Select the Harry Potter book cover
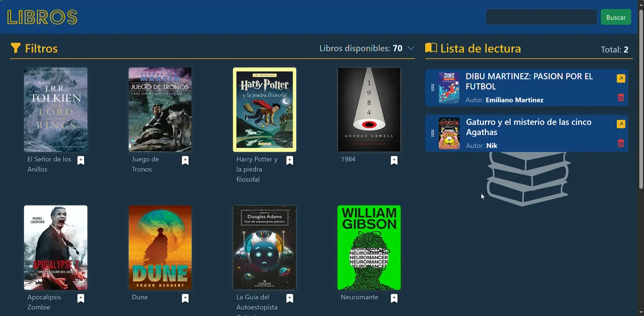The height and width of the screenshot is (316, 644). [x=265, y=110]
